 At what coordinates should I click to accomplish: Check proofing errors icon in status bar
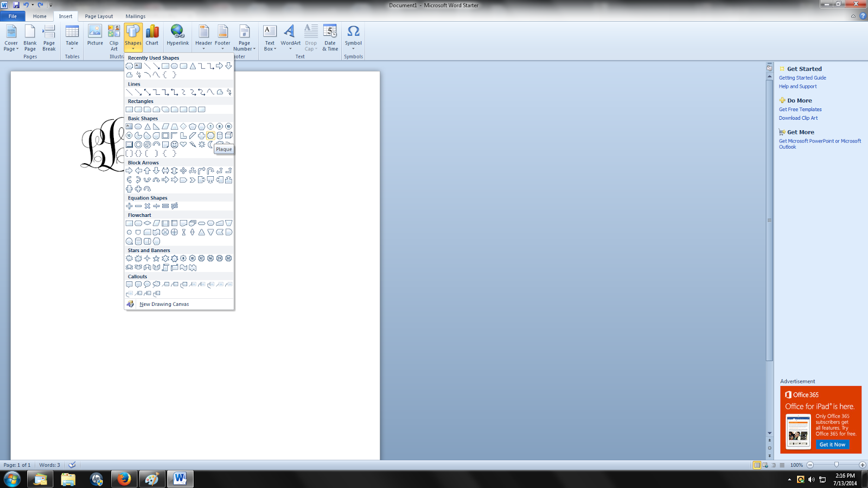point(72,465)
